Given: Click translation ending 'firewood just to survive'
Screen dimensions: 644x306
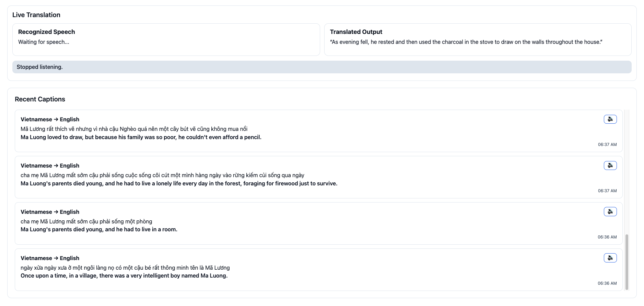Looking at the screenshot, I should 179,184.
